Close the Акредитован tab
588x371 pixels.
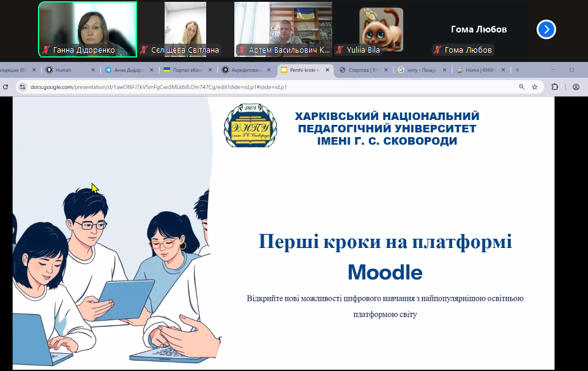click(269, 70)
